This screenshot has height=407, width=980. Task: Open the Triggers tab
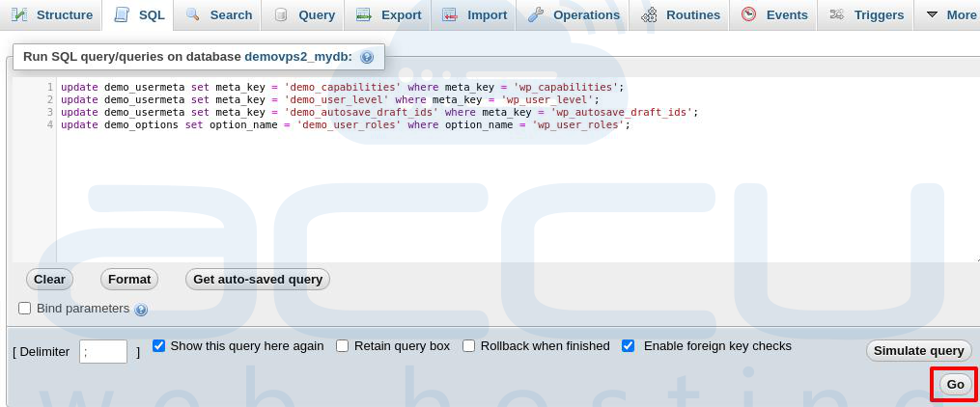(x=866, y=15)
